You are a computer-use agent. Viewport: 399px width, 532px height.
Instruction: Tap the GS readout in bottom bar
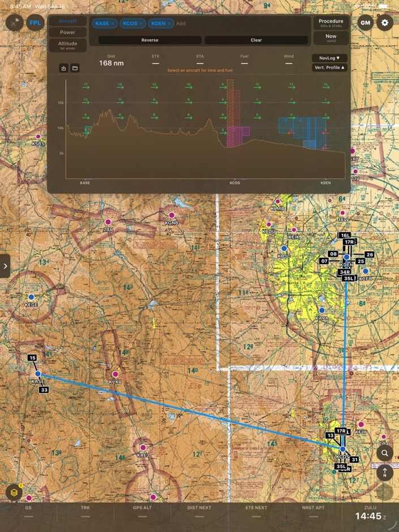click(x=28, y=512)
